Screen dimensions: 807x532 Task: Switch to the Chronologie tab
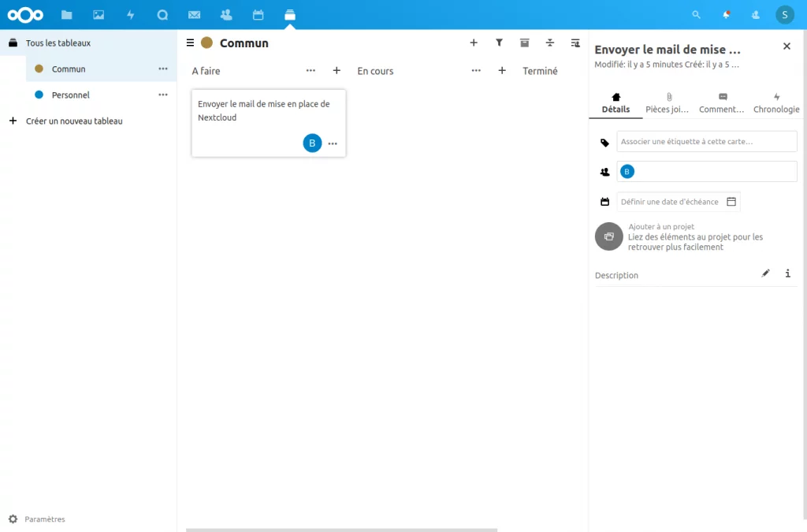point(776,103)
